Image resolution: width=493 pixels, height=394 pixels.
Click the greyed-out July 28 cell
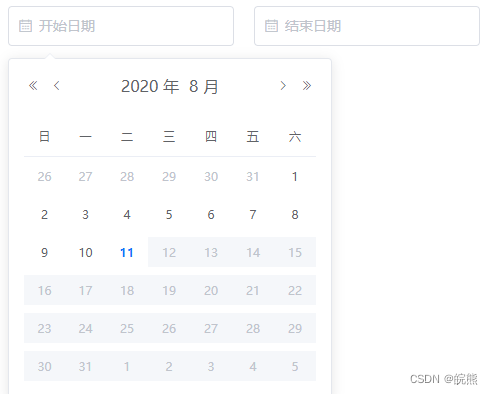[x=127, y=176]
